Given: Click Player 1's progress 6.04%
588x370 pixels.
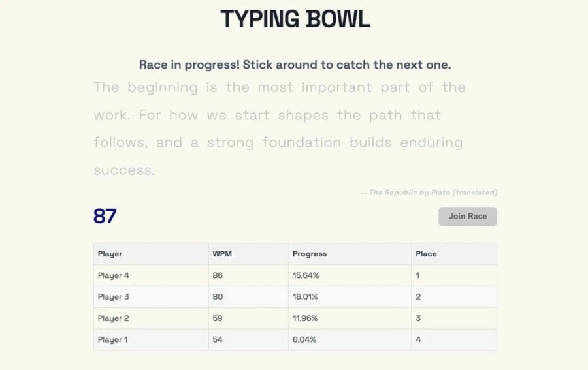Looking at the screenshot, I should [x=304, y=340].
